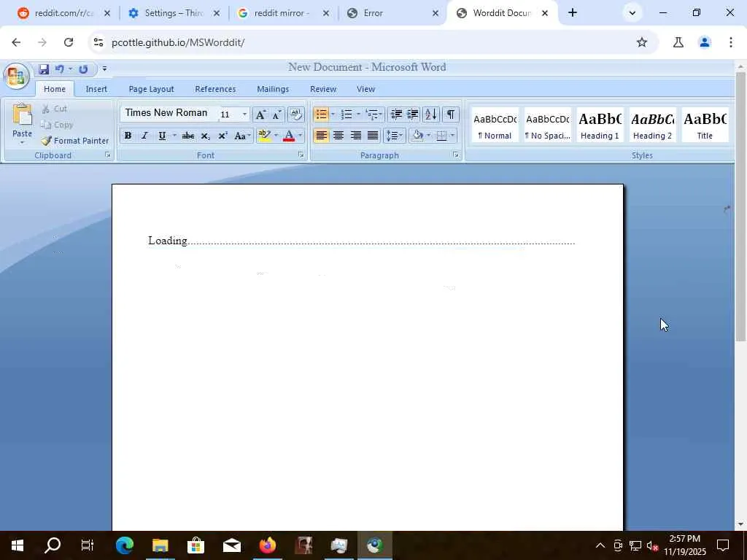Shrink font size icon

tap(276, 114)
